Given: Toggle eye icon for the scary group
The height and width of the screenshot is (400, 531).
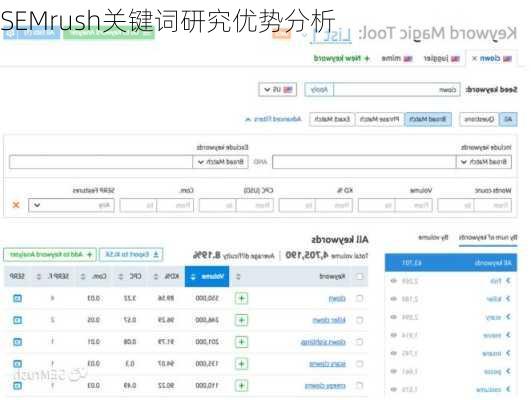Looking at the screenshot, I should click(x=394, y=317).
